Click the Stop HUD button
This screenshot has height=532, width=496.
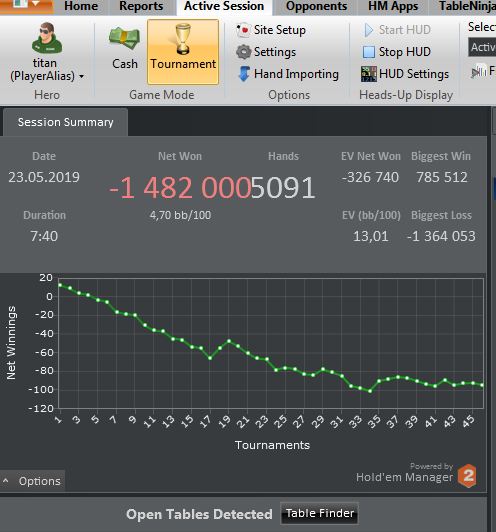point(397,52)
